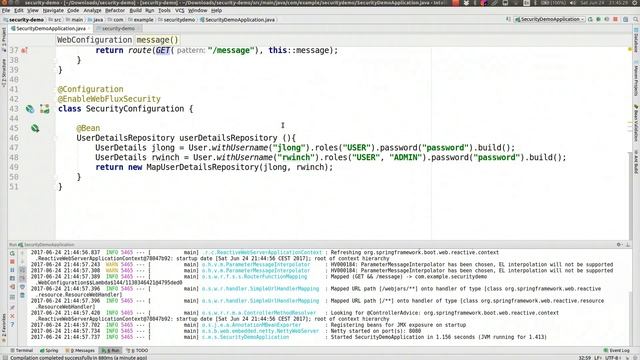Click the debug bug icon in top toolbar

click(598, 19)
